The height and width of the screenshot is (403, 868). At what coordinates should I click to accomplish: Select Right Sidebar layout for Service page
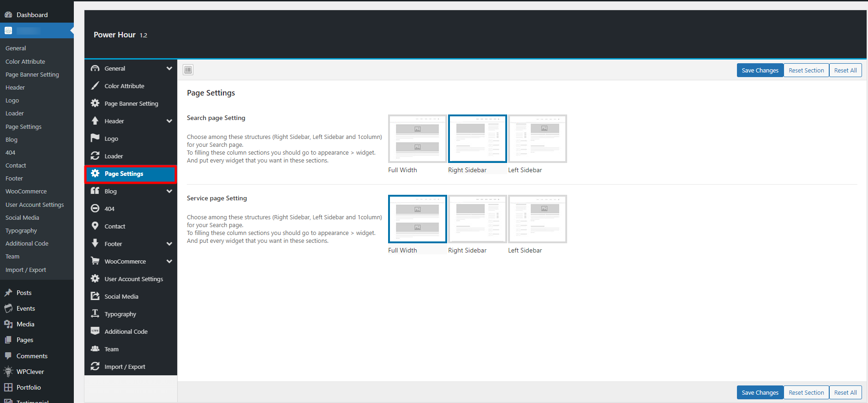coord(478,219)
